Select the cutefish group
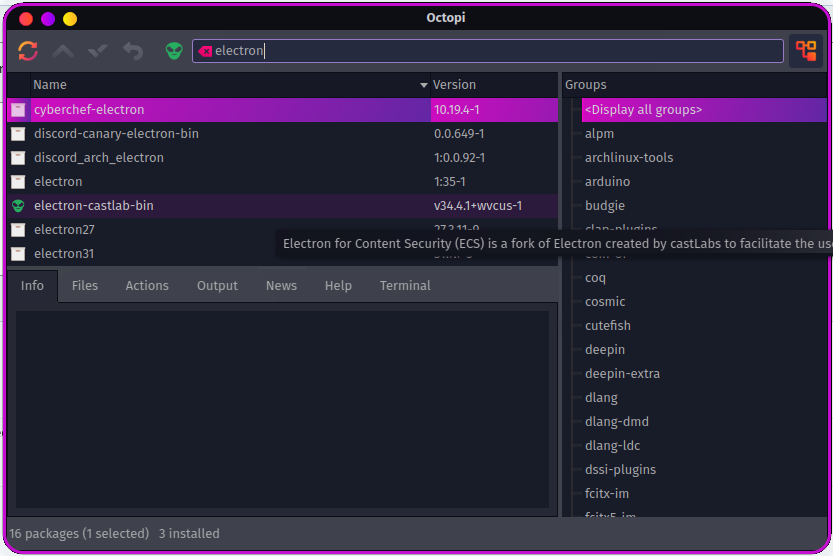The height and width of the screenshot is (556, 833). coord(608,326)
